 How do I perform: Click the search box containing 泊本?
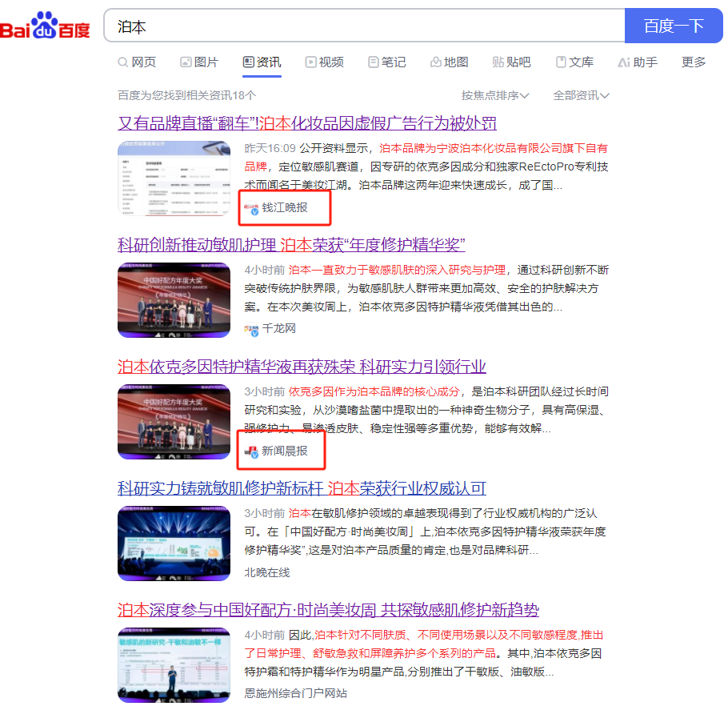pos(365,26)
